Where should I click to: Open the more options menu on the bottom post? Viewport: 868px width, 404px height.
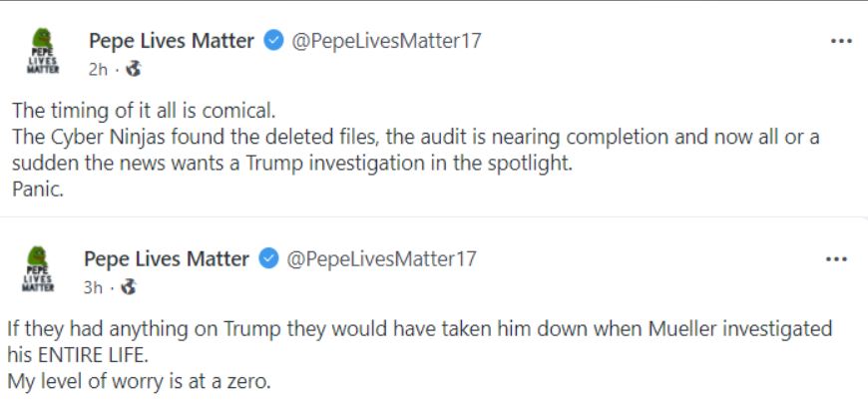coord(836,259)
